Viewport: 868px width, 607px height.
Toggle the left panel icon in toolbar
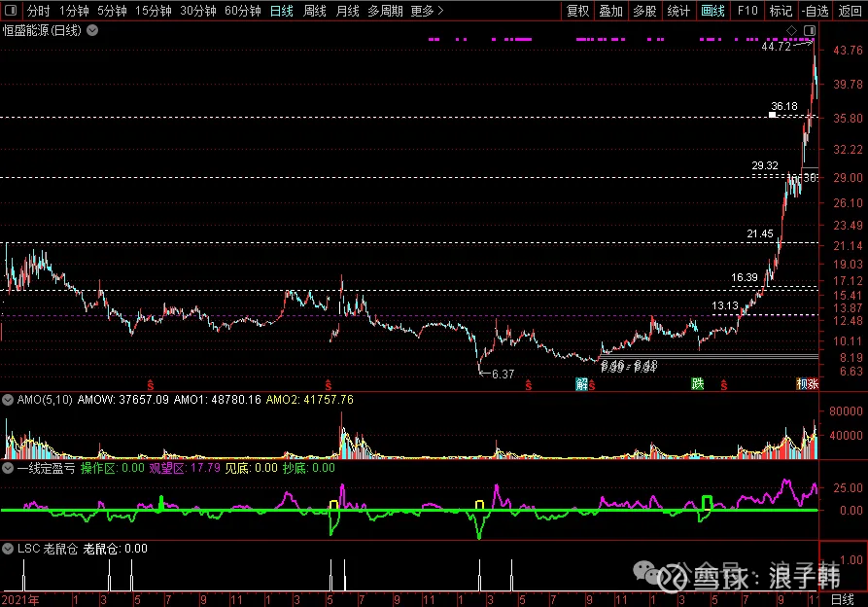click(x=10, y=10)
